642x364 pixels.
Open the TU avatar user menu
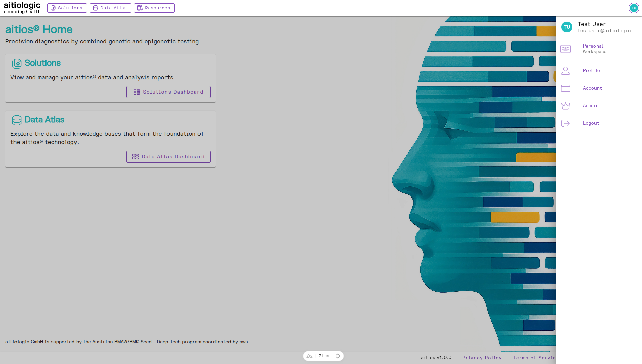point(634,8)
